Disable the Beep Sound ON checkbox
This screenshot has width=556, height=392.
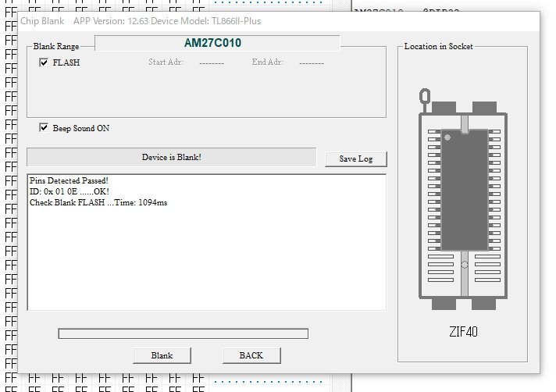[x=45, y=127]
